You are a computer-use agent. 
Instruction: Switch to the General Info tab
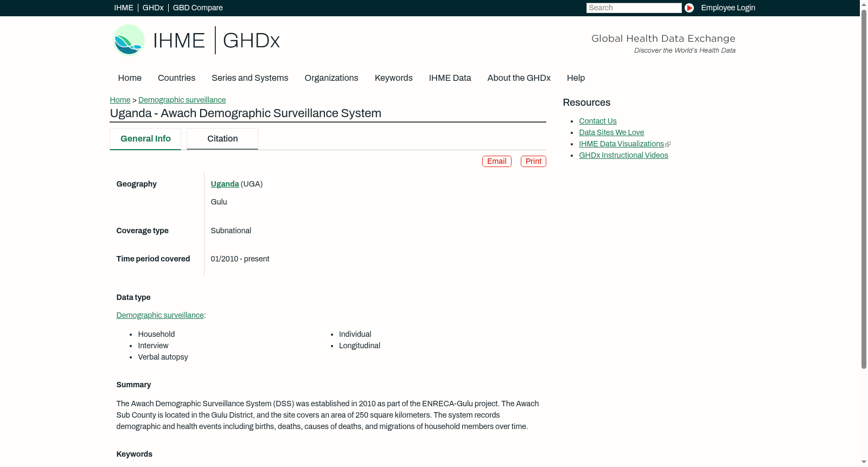145,139
